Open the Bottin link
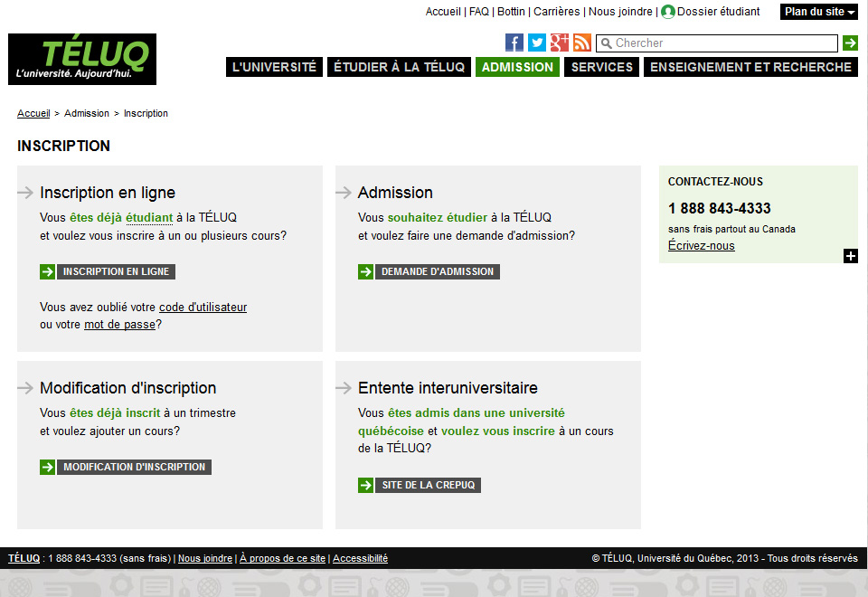Viewport: 868px width, 597px height. (x=511, y=12)
